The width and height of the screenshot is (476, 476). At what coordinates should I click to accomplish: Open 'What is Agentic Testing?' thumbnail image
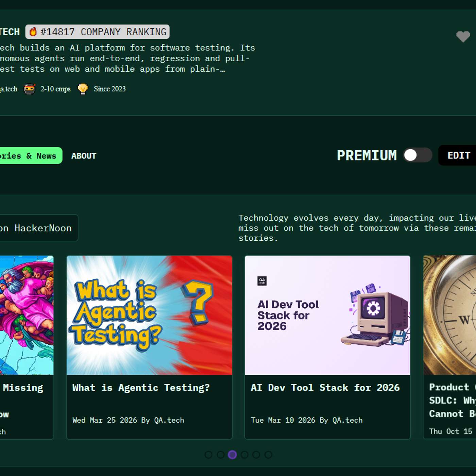(150, 315)
